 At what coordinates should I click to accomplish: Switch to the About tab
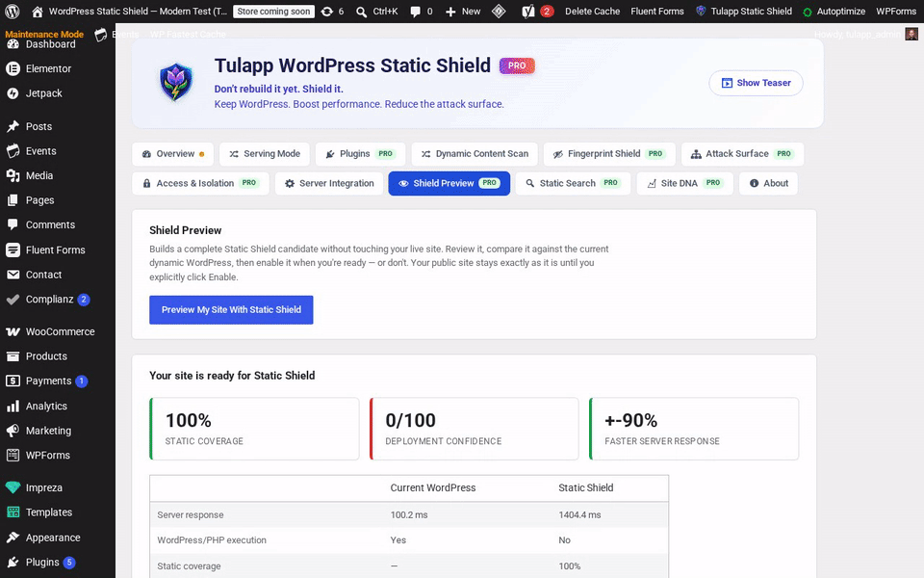click(x=768, y=183)
